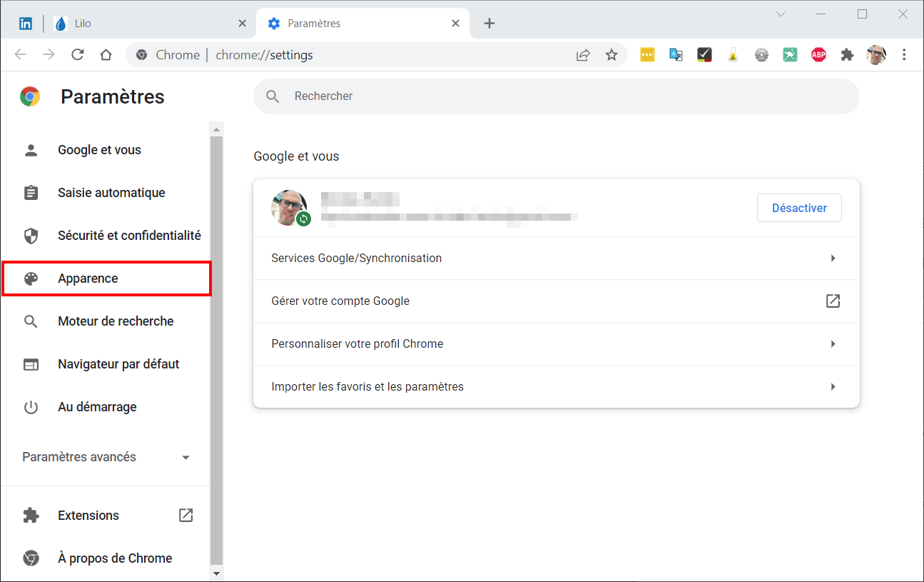
Task: Open Au démarrage settings
Action: [106, 407]
